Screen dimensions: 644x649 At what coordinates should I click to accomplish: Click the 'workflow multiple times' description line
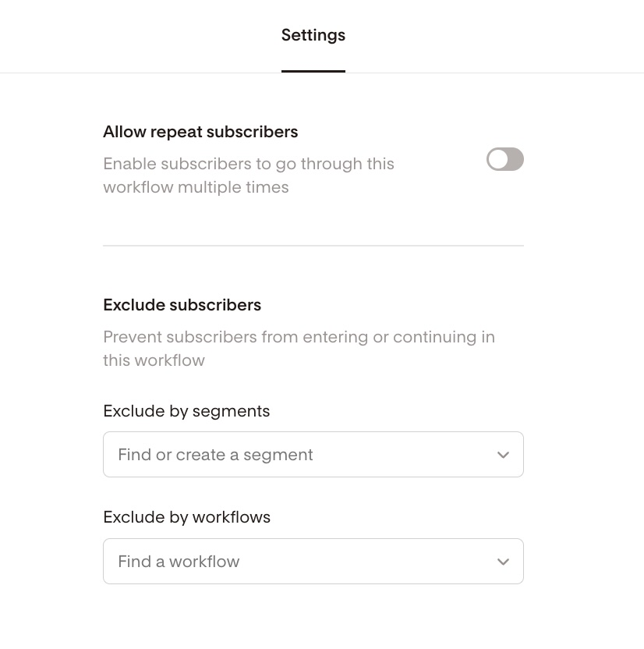coord(196,187)
